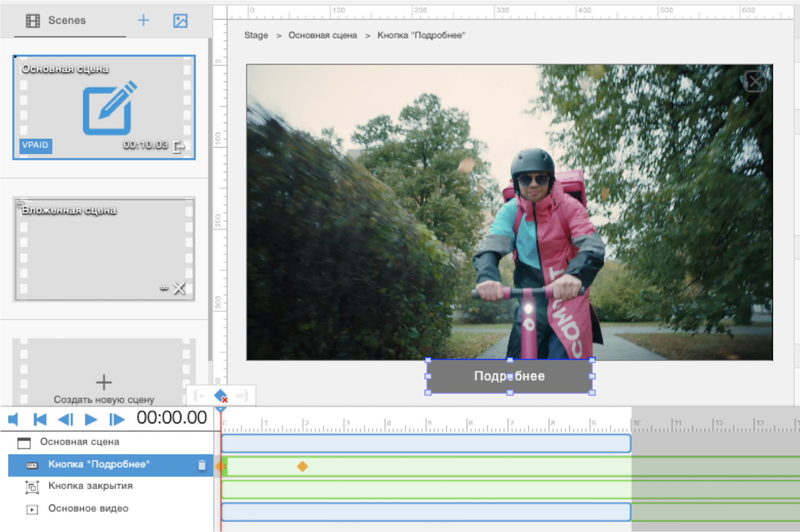This screenshot has height=532, width=800.
Task: Click the scenes panel vertical scrollbar
Action: [210, 200]
